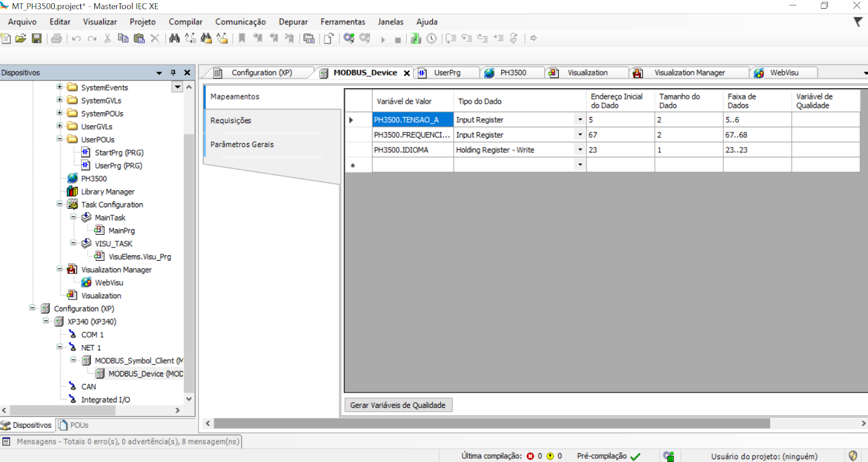Select the MainTask tree item
The height and width of the screenshot is (462, 868).
(x=110, y=217)
